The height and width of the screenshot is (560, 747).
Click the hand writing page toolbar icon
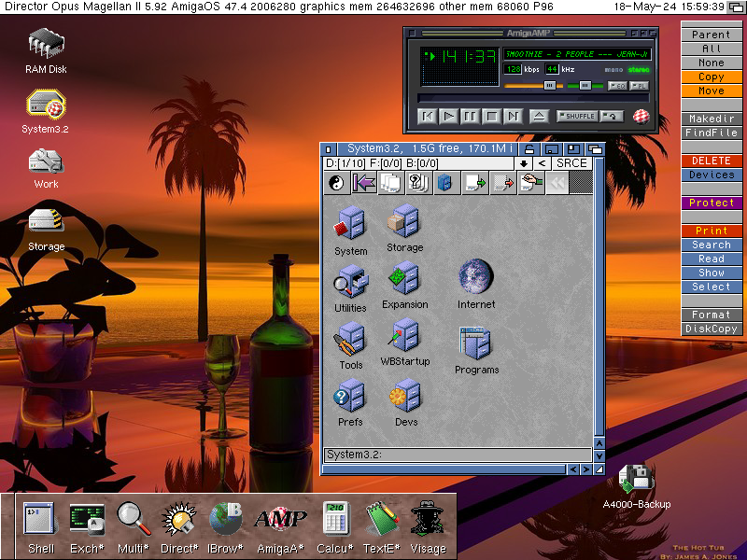pos(530,183)
